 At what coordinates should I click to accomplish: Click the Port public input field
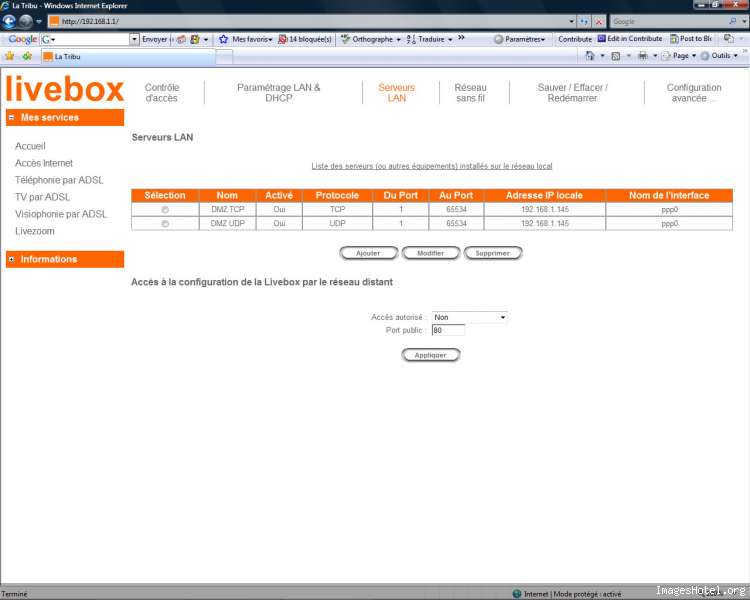coord(448,330)
